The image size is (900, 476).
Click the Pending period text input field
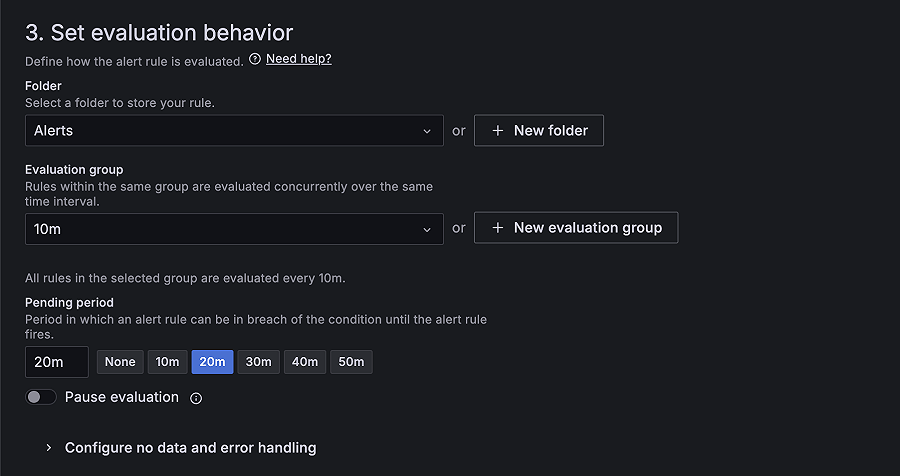tap(56, 362)
